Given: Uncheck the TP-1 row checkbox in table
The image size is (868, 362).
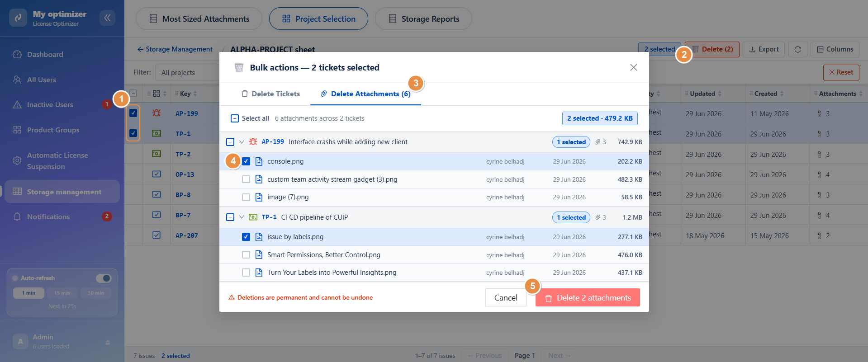Looking at the screenshot, I should pyautogui.click(x=133, y=133).
